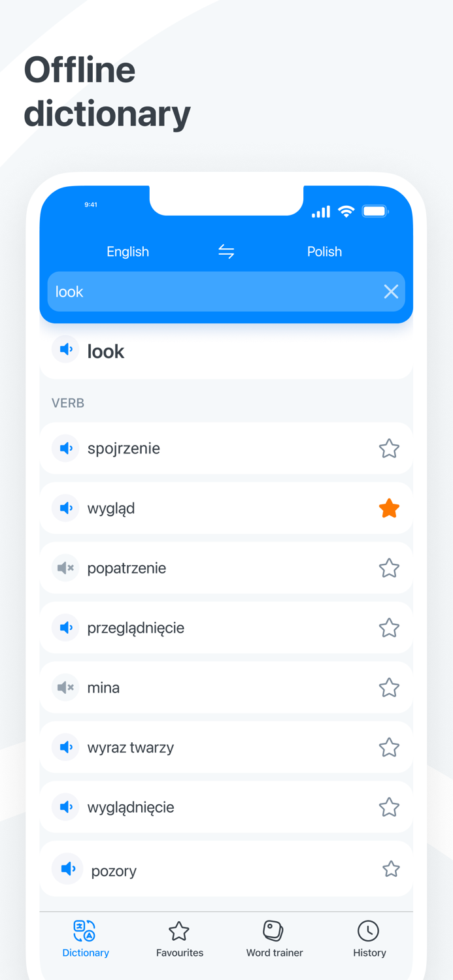Open the History tab
Screen dimensions: 453x980
point(369,939)
